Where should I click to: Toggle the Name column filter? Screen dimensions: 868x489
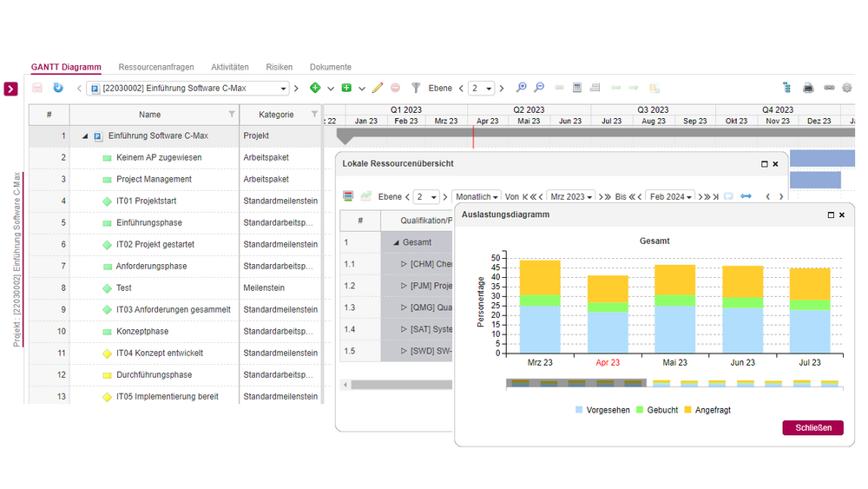pos(232,115)
